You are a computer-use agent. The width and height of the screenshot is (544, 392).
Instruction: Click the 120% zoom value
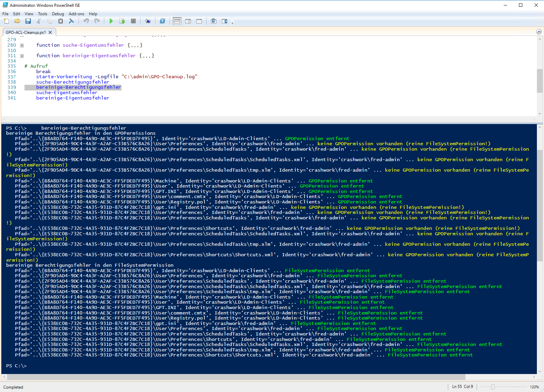[534, 387]
